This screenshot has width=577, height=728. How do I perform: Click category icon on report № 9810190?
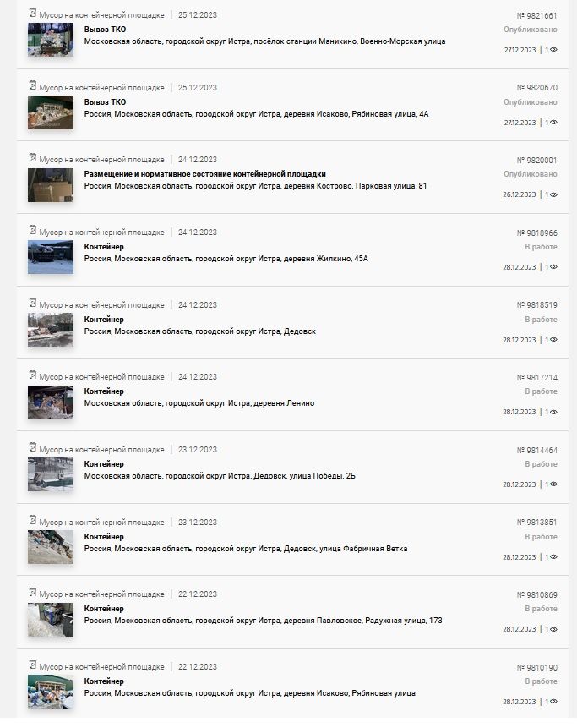32,665
